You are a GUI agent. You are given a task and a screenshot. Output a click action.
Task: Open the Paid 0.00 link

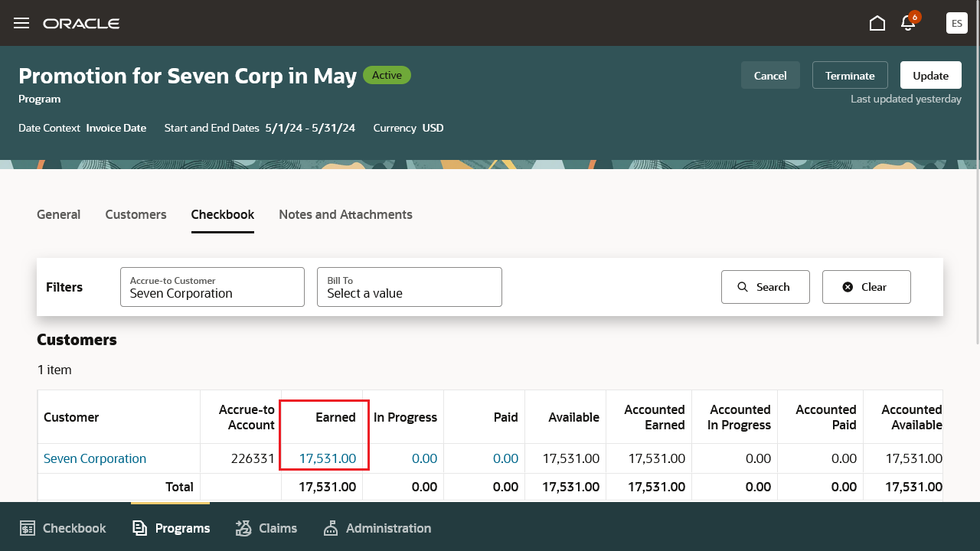pyautogui.click(x=505, y=458)
